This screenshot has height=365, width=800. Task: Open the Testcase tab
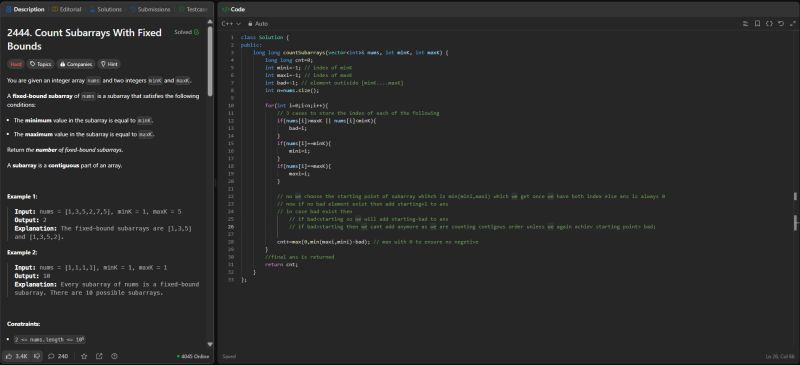(193, 9)
